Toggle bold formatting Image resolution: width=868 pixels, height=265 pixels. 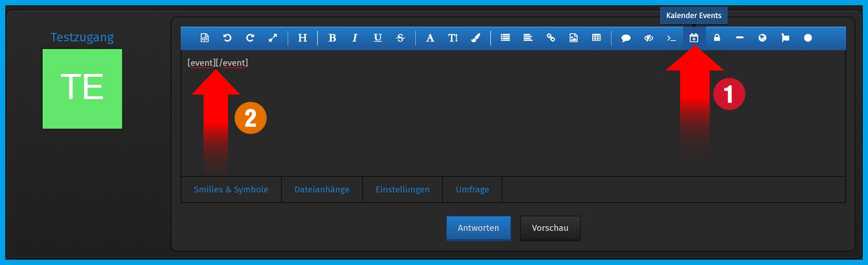332,38
